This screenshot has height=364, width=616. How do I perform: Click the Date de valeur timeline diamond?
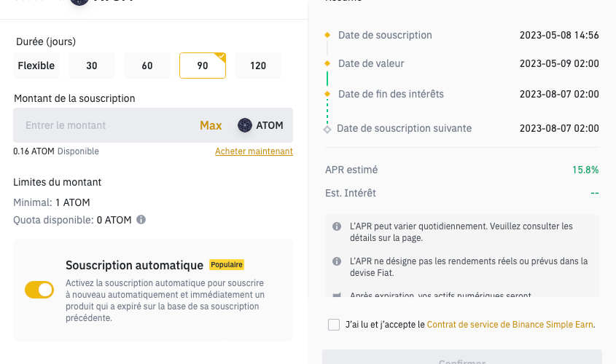click(327, 63)
